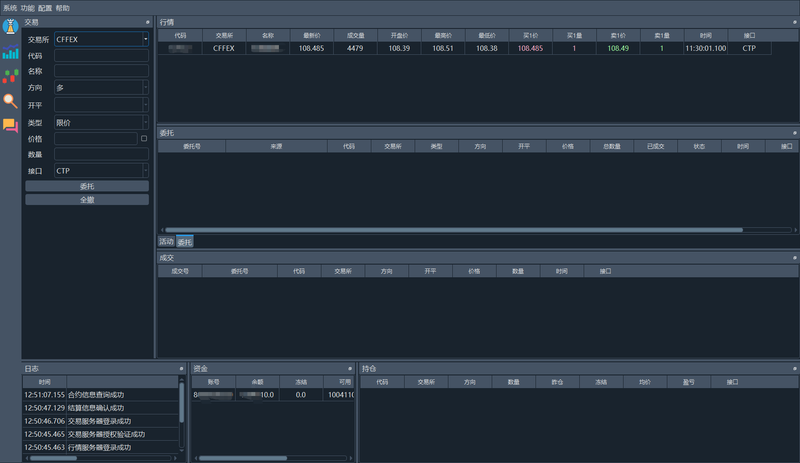Float the 成交 panel via its title icon

(794, 258)
